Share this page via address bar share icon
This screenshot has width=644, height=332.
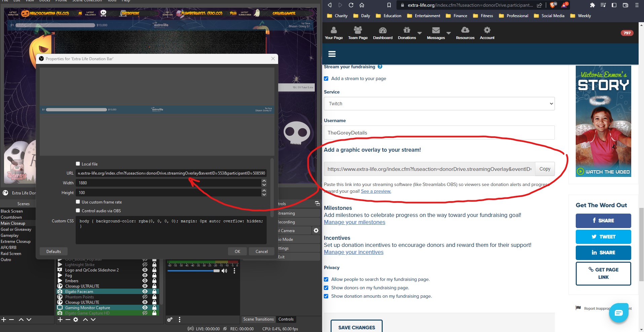[x=539, y=5]
